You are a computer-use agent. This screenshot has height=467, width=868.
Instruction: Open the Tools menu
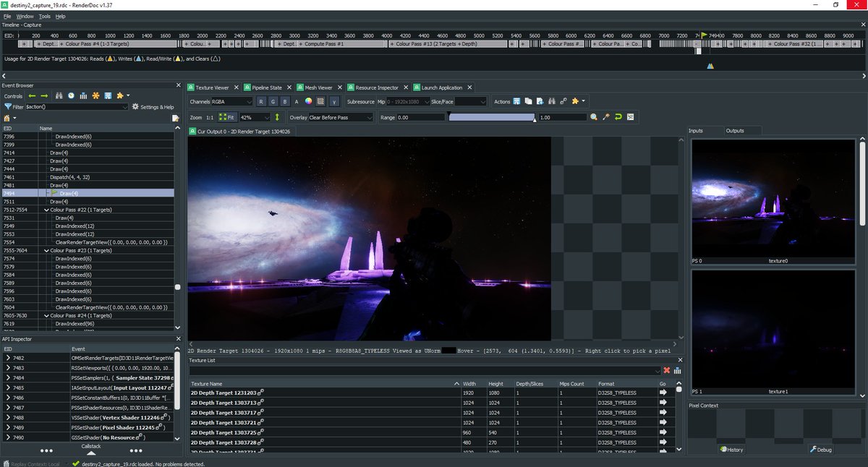(45, 15)
